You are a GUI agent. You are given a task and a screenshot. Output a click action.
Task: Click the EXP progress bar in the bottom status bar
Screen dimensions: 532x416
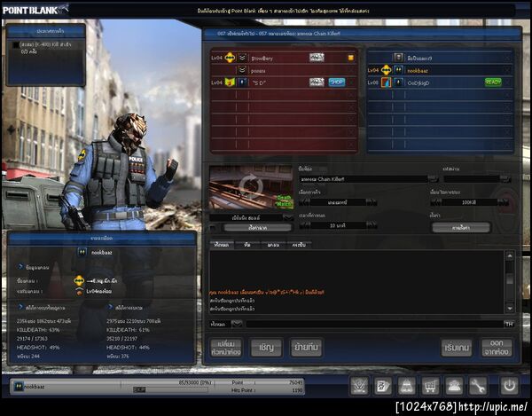(x=170, y=389)
